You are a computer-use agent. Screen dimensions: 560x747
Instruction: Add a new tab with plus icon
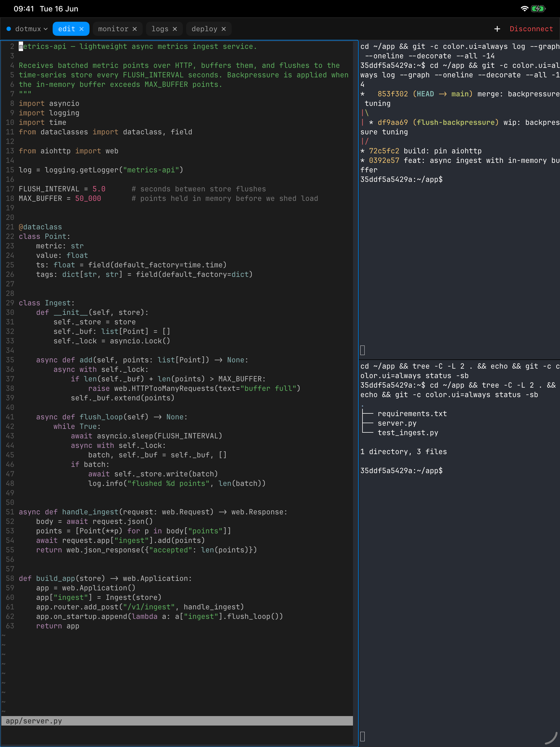click(x=497, y=29)
